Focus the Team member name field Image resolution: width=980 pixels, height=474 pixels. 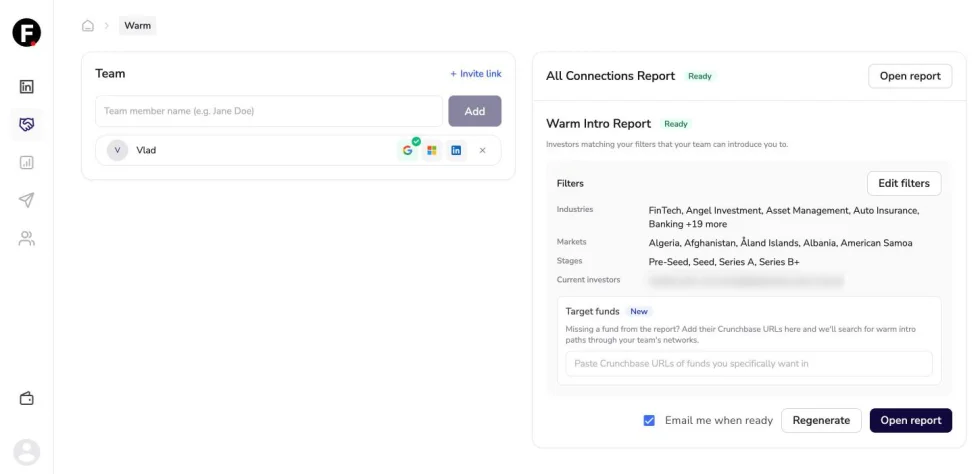tap(269, 111)
